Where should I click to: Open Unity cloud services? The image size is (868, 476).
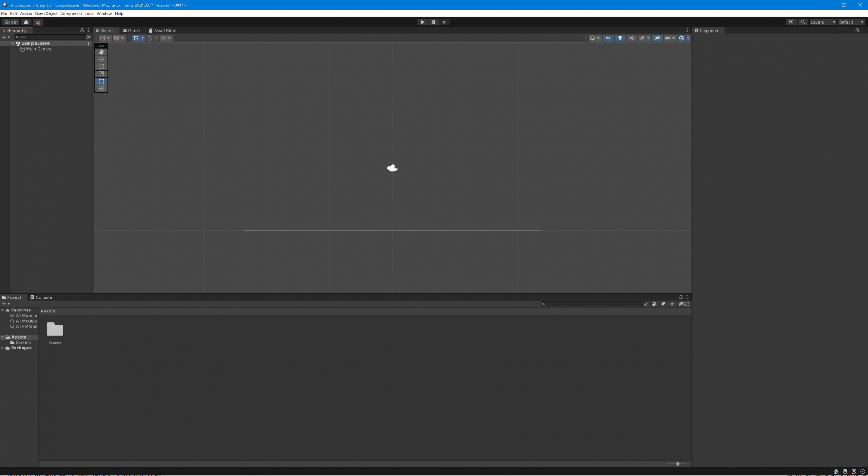26,22
